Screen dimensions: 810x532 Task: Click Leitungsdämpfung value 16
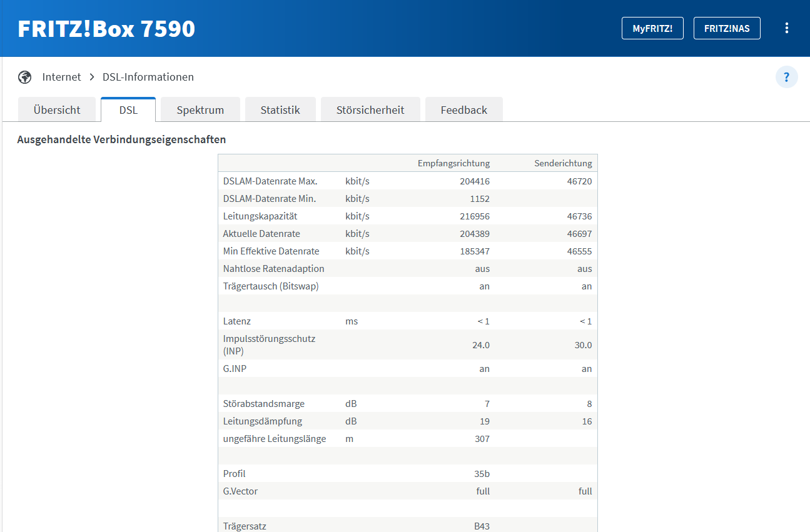point(587,421)
